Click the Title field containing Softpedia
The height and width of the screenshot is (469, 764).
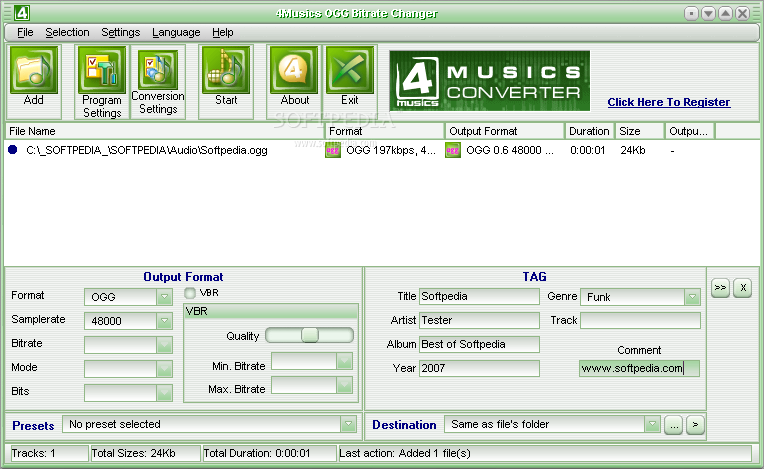pyautogui.click(x=479, y=296)
